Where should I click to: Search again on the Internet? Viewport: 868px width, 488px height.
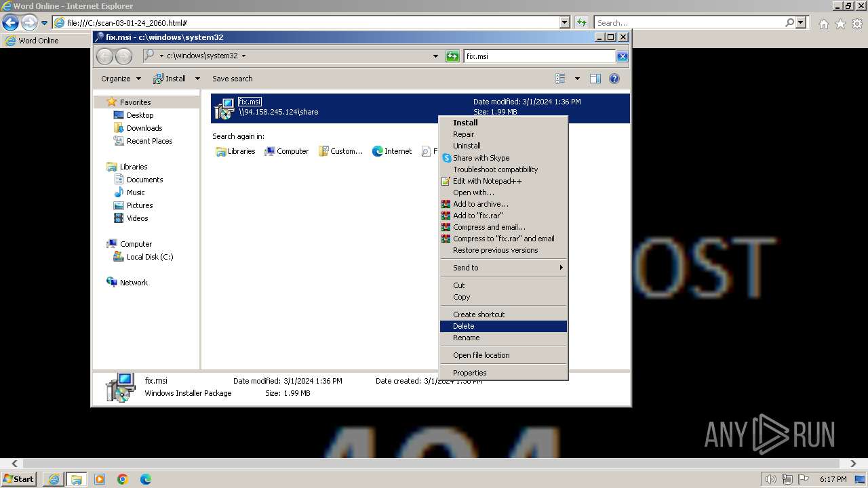coord(392,151)
